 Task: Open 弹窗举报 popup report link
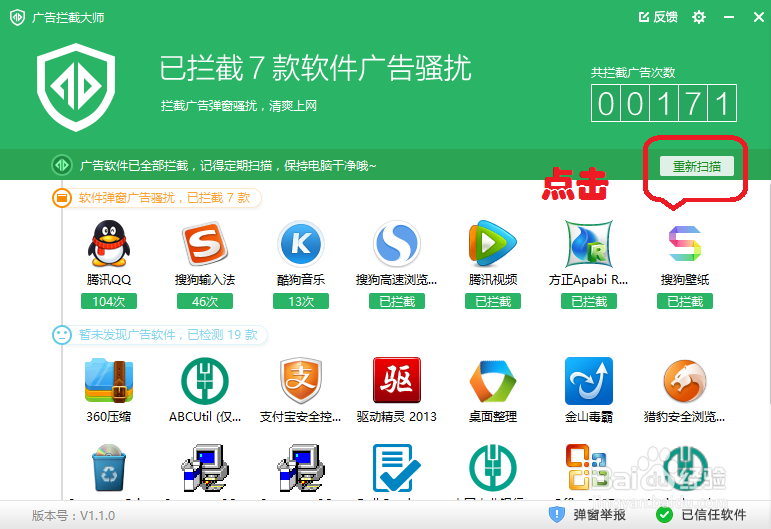(599, 515)
